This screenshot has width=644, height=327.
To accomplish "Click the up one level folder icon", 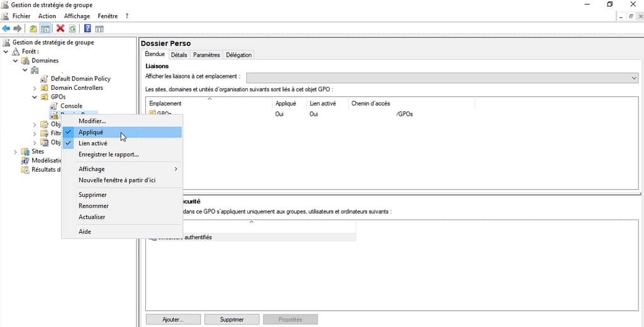I will pos(33,28).
